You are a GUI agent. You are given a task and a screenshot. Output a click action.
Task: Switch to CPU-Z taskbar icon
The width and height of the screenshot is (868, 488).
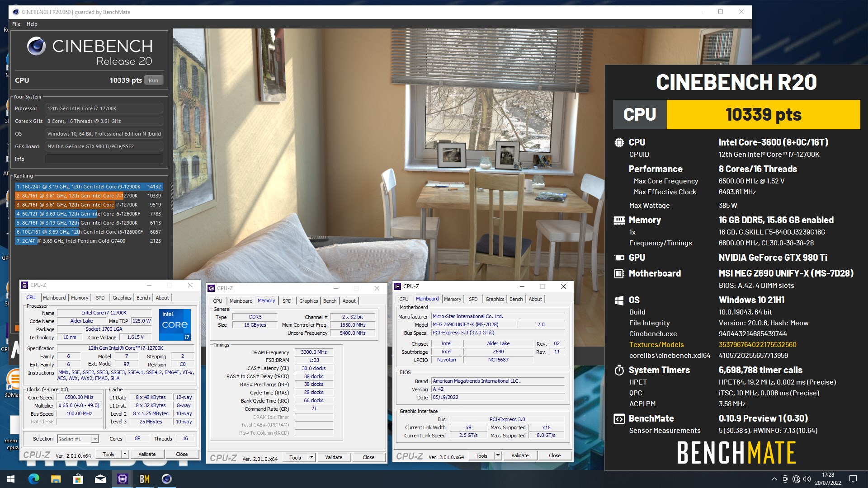click(x=122, y=479)
